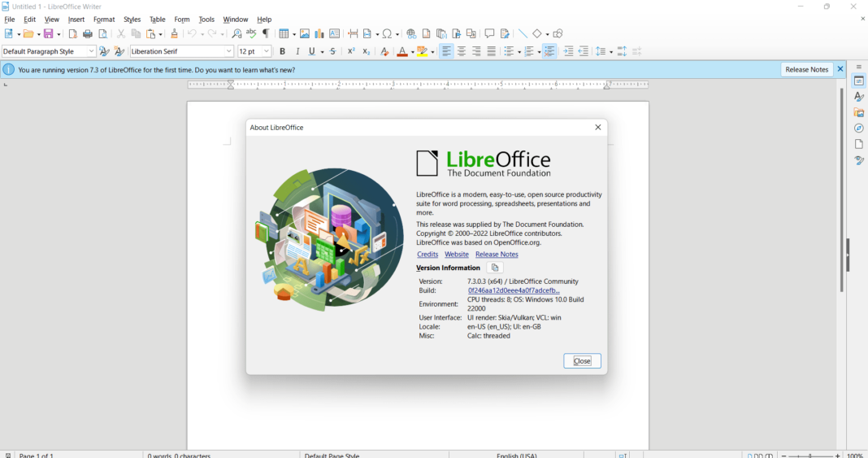Click the red font color swatch

pyautogui.click(x=402, y=51)
